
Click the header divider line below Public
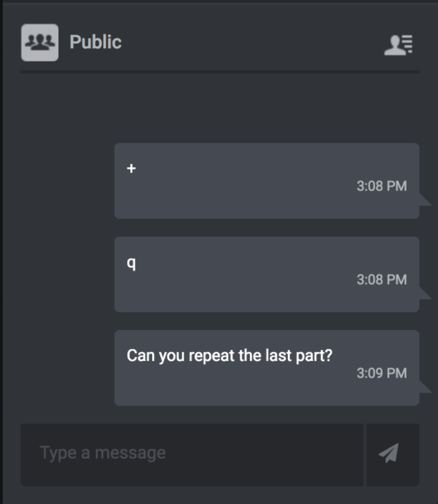(x=220, y=72)
